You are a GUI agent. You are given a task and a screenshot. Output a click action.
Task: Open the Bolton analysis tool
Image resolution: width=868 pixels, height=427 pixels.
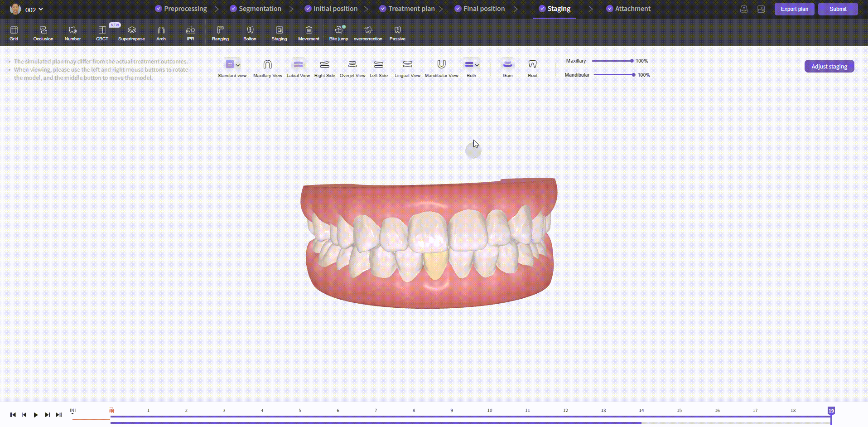click(x=250, y=34)
